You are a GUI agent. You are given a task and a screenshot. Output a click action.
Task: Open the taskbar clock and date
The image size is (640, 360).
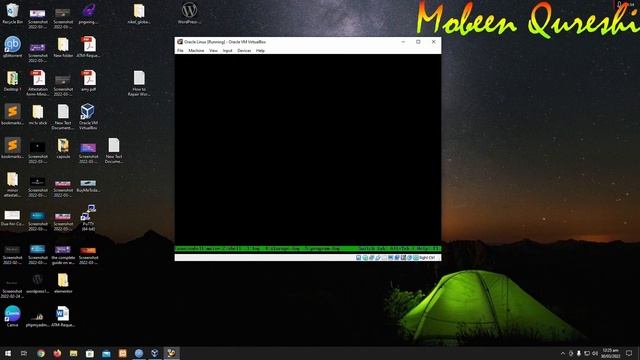(610, 353)
